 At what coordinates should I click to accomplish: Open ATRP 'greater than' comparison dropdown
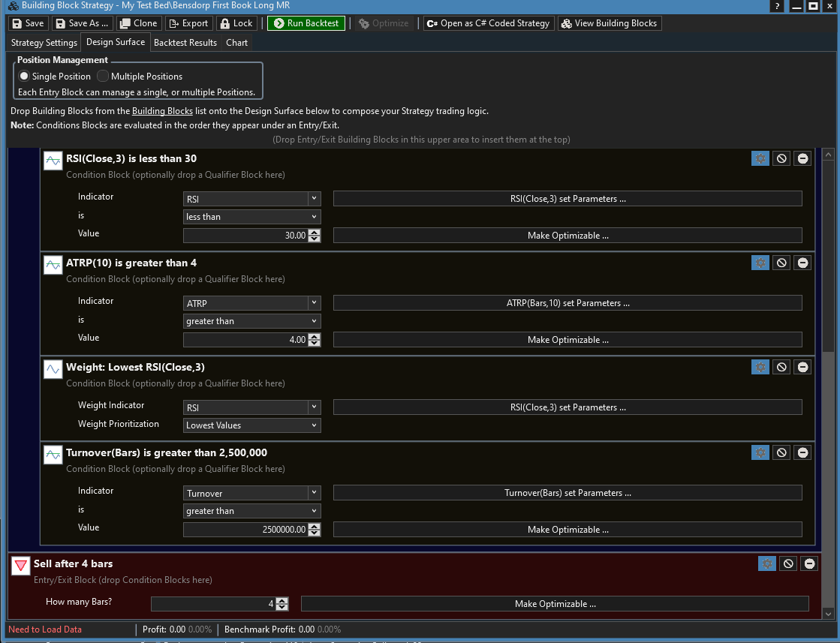point(252,321)
